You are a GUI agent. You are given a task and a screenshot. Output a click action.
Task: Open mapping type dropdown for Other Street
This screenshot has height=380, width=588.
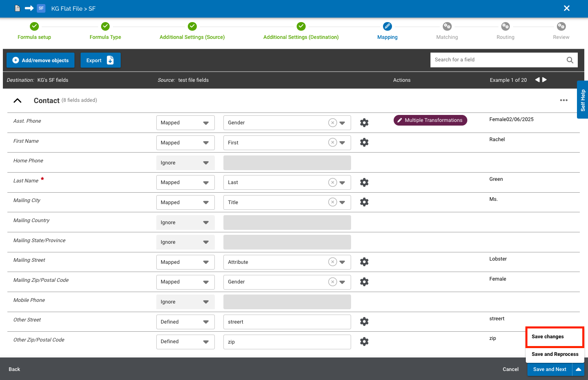185,322
